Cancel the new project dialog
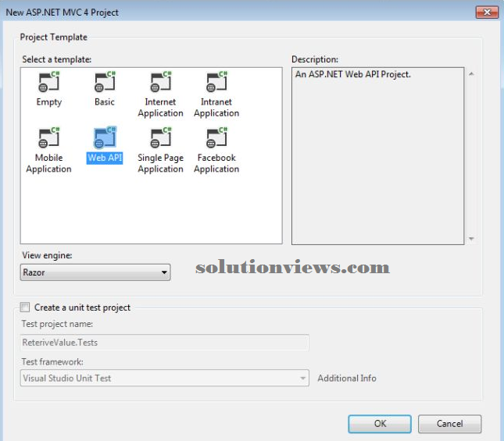This screenshot has width=504, height=441. click(449, 424)
